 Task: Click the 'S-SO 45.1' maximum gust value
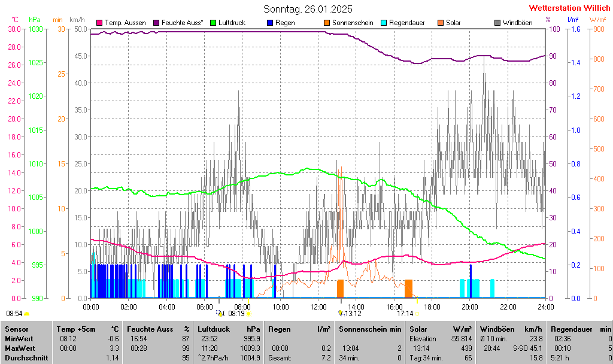(x=528, y=348)
